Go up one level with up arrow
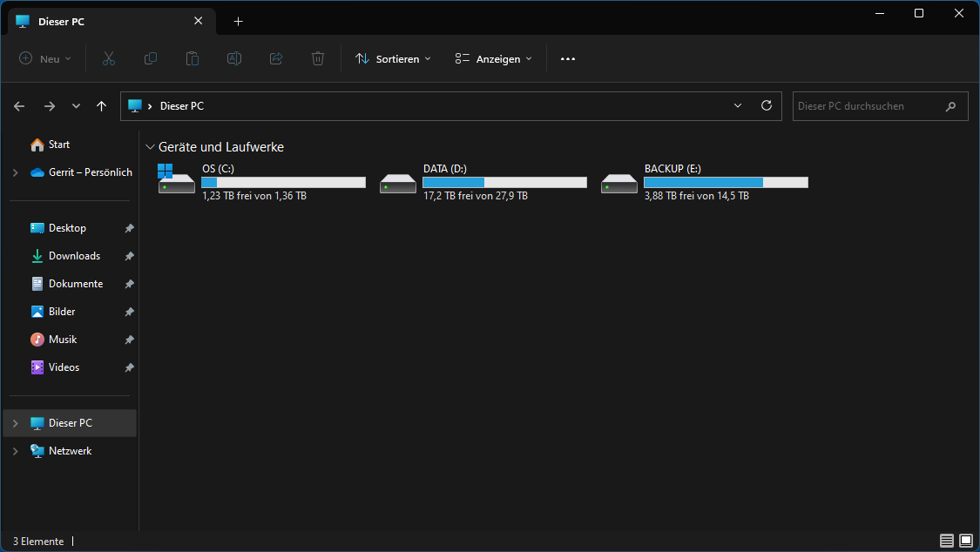Screen dimensions: 980x552 point(101,106)
